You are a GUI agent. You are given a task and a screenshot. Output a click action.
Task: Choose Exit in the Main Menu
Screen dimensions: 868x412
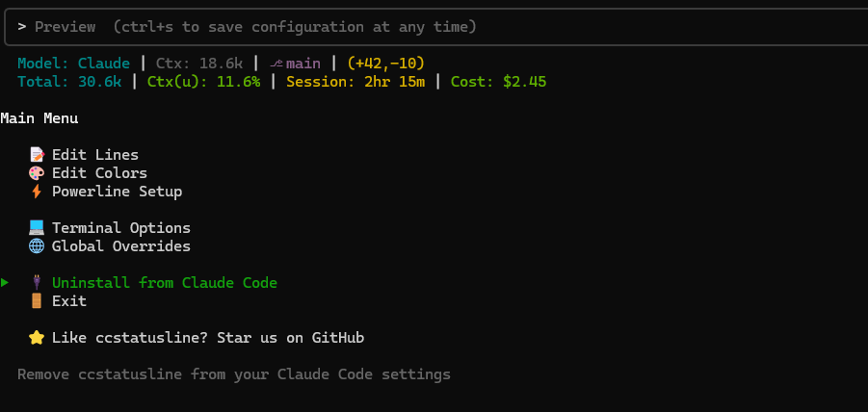(69, 301)
